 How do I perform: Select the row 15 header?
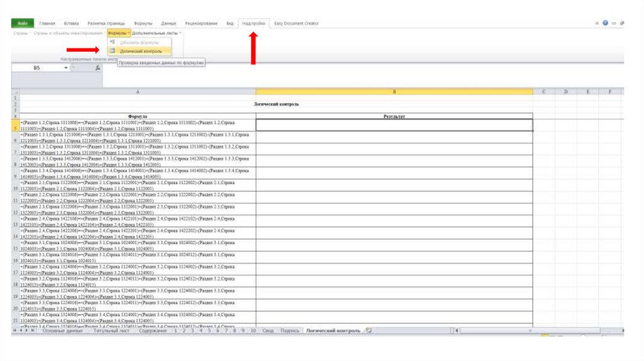pos(16,245)
